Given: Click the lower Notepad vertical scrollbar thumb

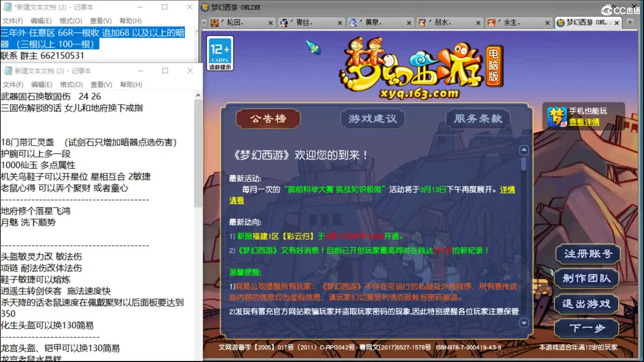Looking at the screenshot, I should (198, 153).
